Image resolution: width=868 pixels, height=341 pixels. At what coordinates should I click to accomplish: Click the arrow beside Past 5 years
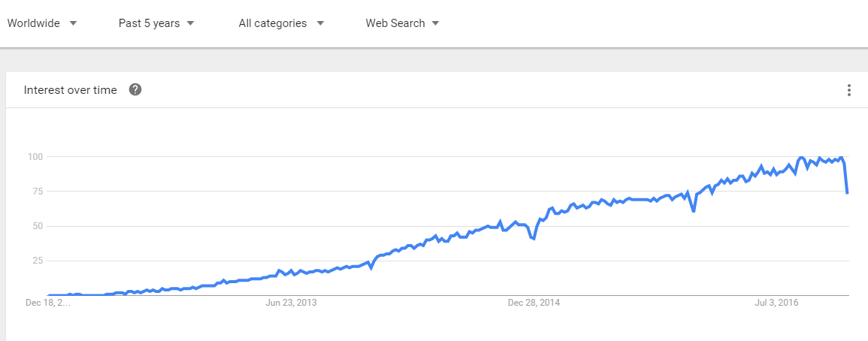tap(190, 23)
